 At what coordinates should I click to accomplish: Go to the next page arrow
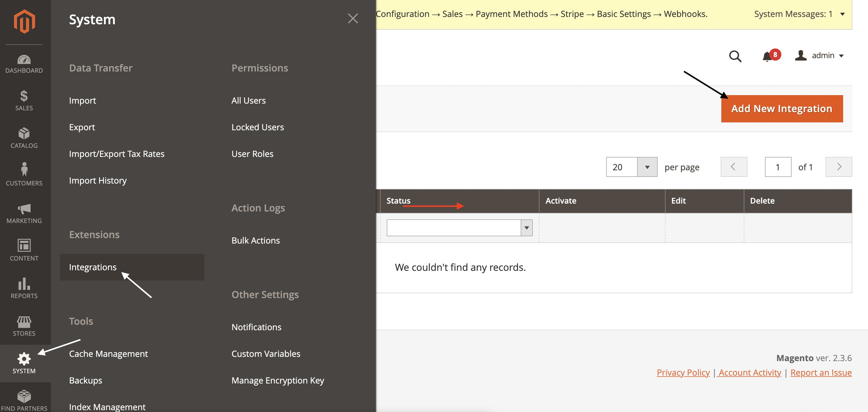(x=839, y=167)
